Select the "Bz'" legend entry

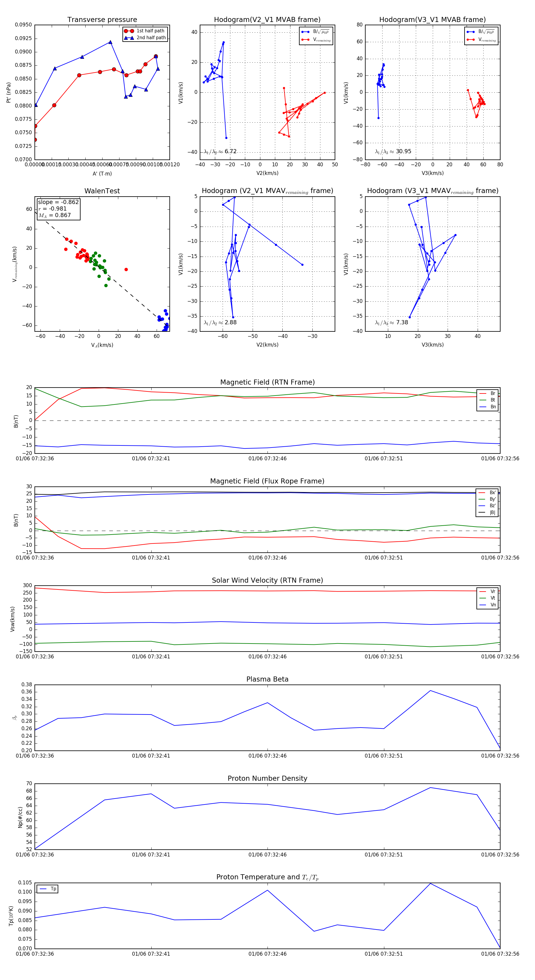pyautogui.click(x=487, y=506)
